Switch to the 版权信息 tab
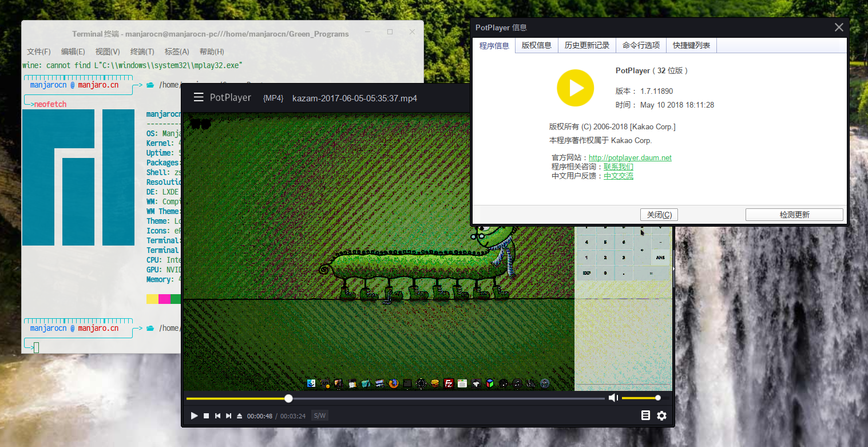The width and height of the screenshot is (868, 447). coord(537,45)
